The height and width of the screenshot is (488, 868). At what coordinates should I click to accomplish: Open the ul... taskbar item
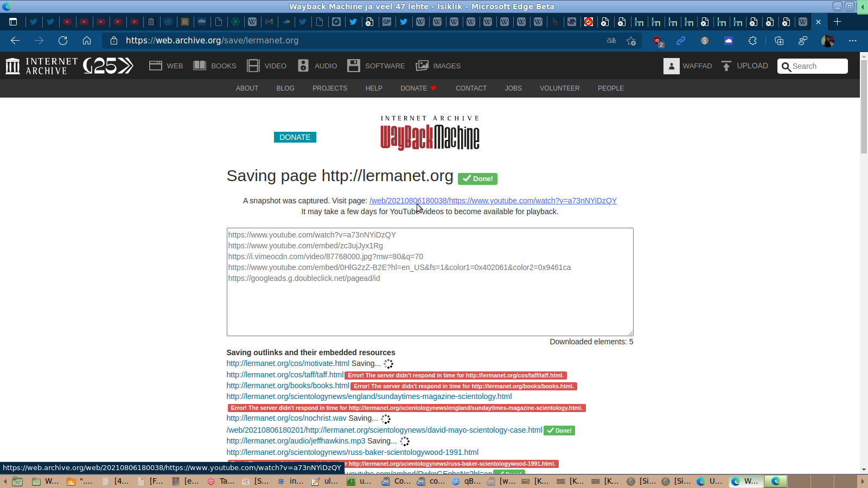click(x=325, y=481)
